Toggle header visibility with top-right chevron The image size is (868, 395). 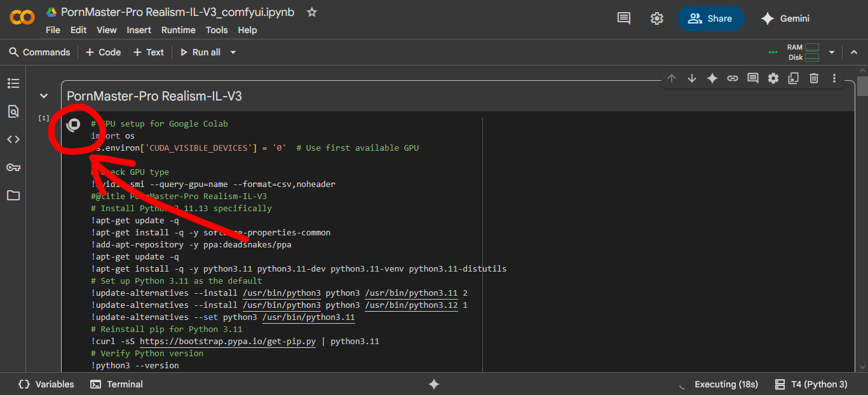point(854,52)
